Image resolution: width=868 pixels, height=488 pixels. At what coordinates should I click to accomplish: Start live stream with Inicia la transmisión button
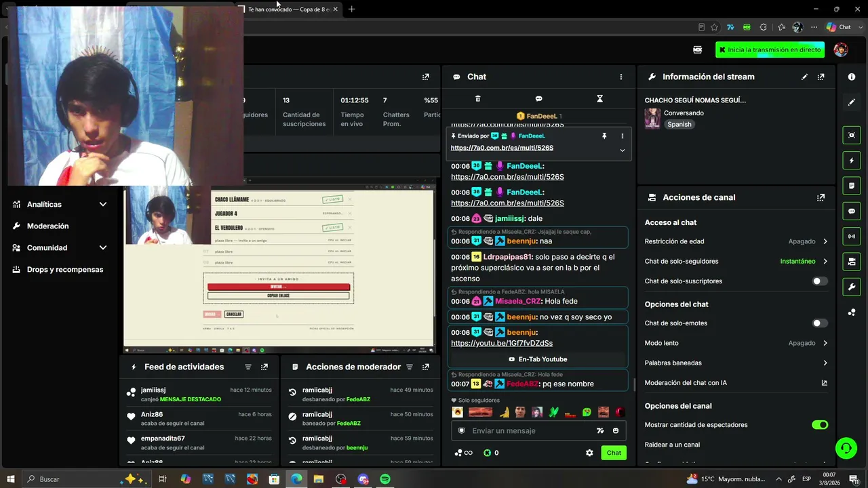tap(770, 49)
